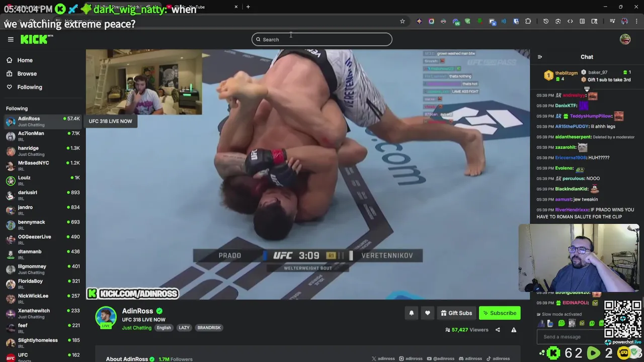Select lilgmommey channel in sidebar
The height and width of the screenshot is (362, 644).
[43, 269]
